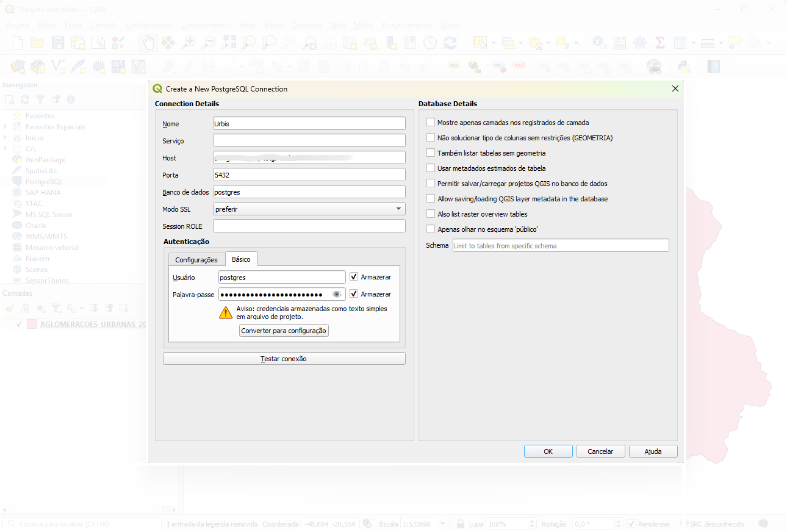Check 'Allow saving/loading QGIS layer metadata in the database'
787x532 pixels.
click(431, 199)
